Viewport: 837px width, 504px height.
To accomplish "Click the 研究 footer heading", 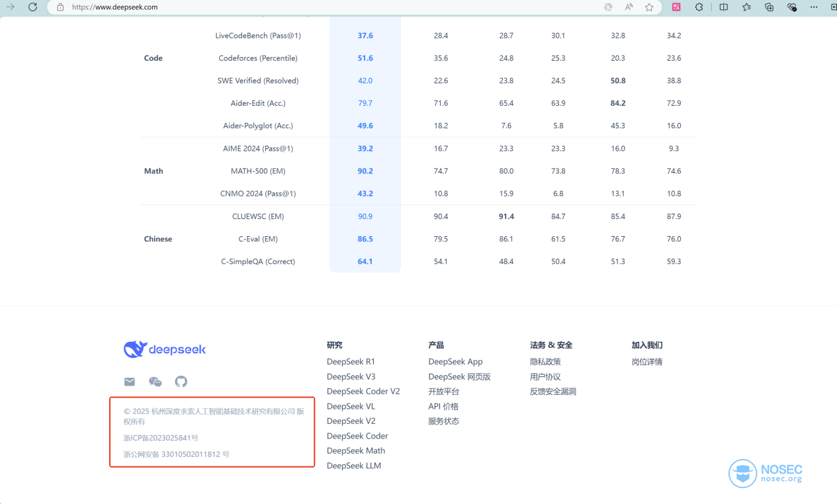I will tap(335, 345).
